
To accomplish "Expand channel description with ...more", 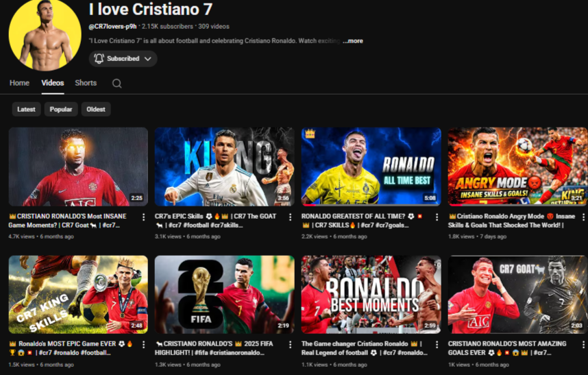I will [353, 41].
